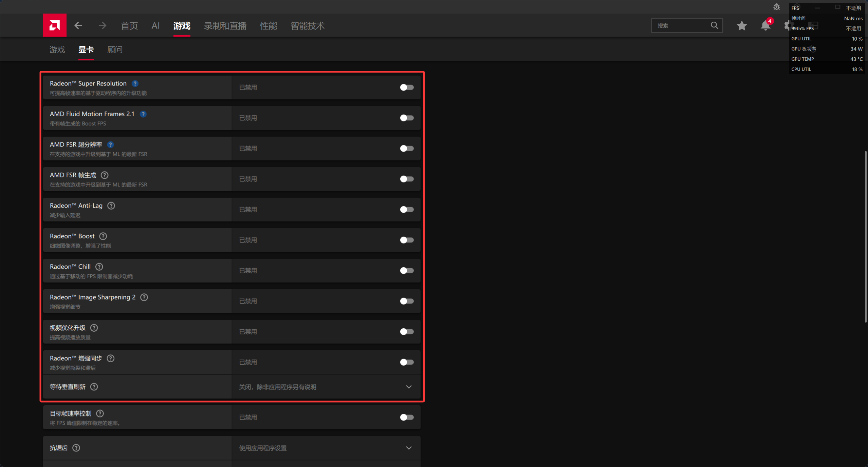868x467 pixels.
Task: Open the bug report icon
Action: (777, 7)
